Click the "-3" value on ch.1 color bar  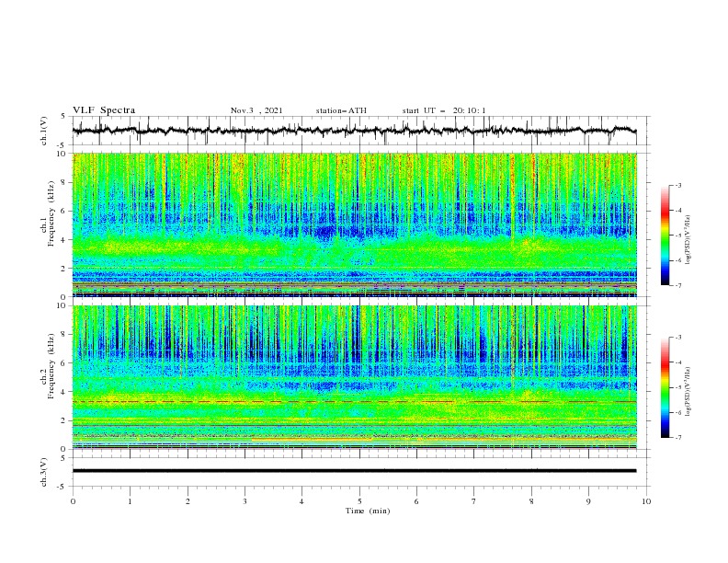pos(677,185)
